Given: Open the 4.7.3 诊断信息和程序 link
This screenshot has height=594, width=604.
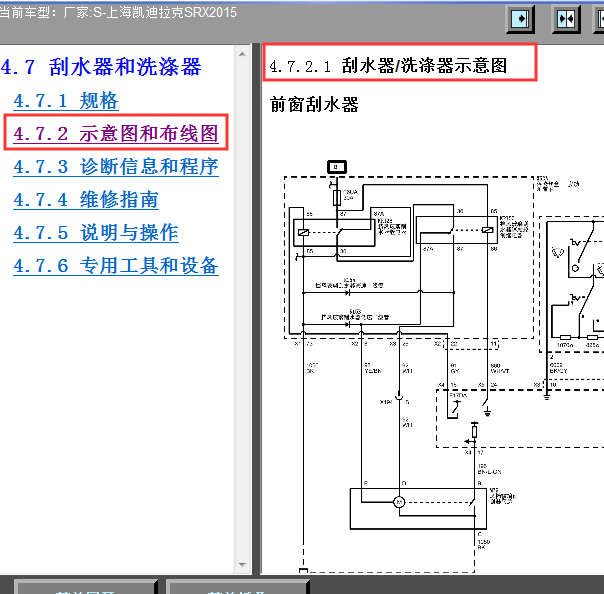Looking at the screenshot, I should [116, 167].
